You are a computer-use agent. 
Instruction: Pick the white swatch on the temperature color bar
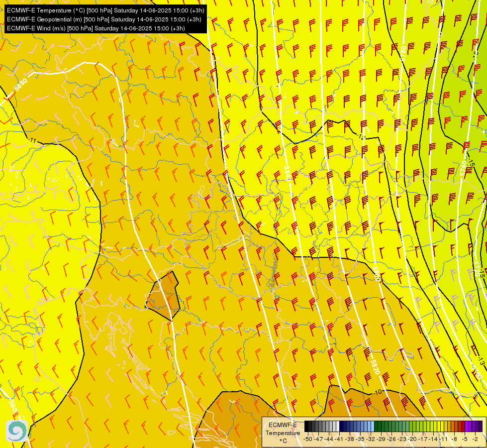(338, 427)
